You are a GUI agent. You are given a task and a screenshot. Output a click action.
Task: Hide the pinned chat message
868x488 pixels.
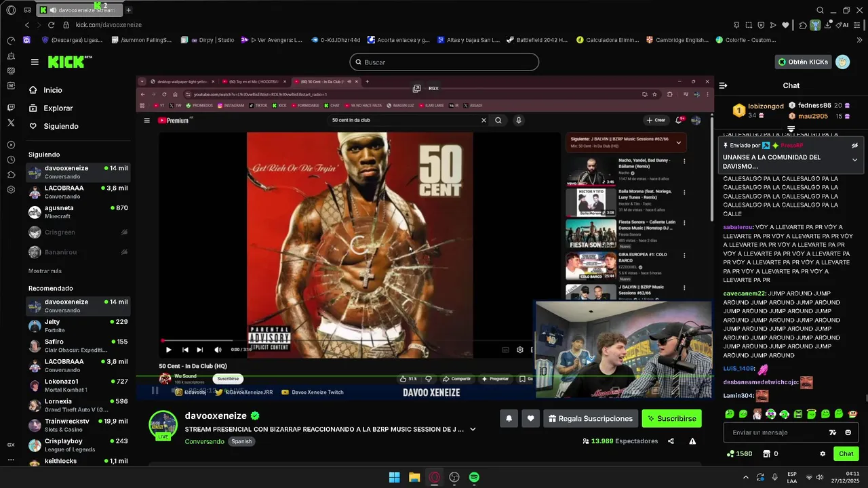(x=854, y=146)
